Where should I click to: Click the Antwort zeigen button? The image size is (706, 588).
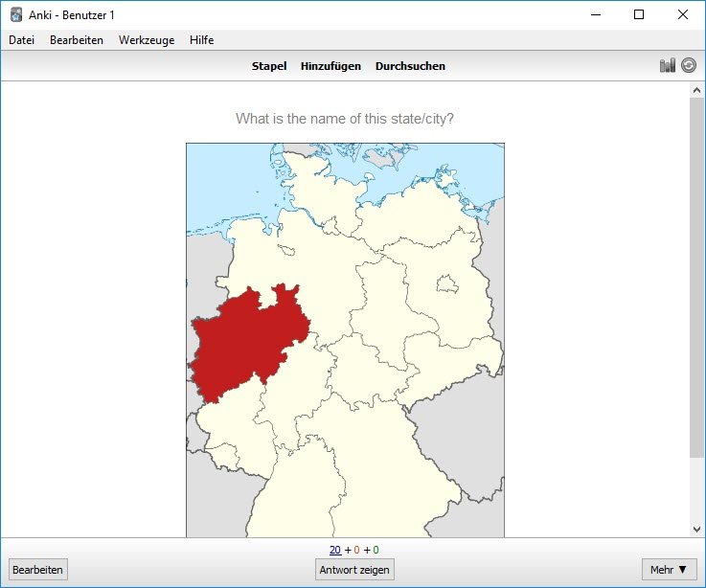(x=354, y=570)
